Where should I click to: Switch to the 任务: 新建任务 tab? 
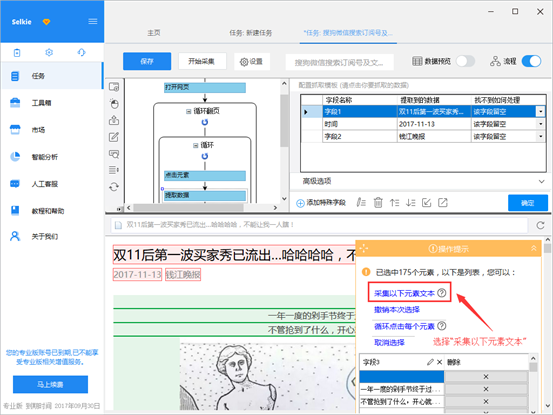coord(250,33)
